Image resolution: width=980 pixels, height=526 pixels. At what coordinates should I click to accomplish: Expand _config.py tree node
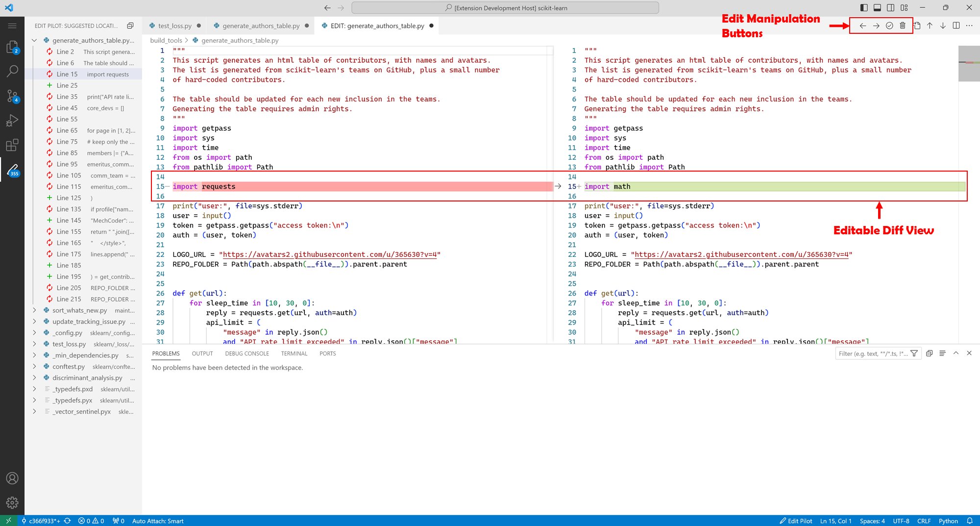click(34, 333)
